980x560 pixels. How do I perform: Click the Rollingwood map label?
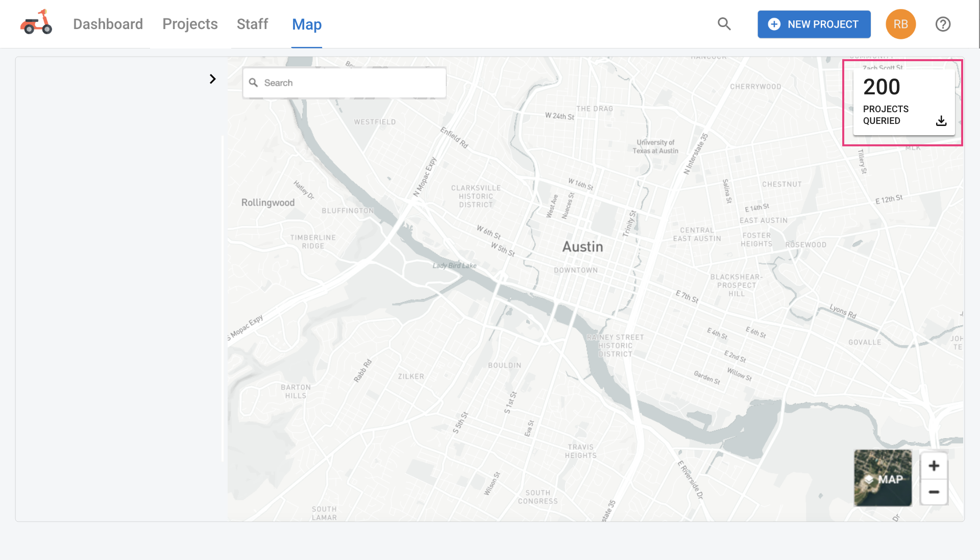coord(268,202)
